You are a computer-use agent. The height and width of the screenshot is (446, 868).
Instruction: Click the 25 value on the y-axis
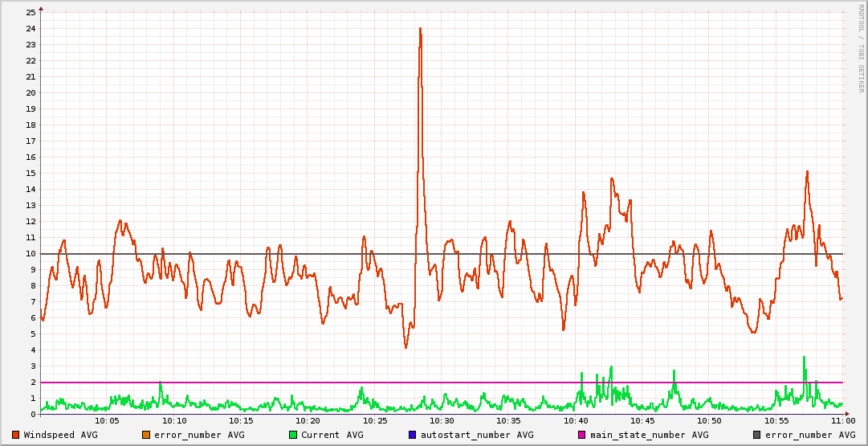click(31, 13)
